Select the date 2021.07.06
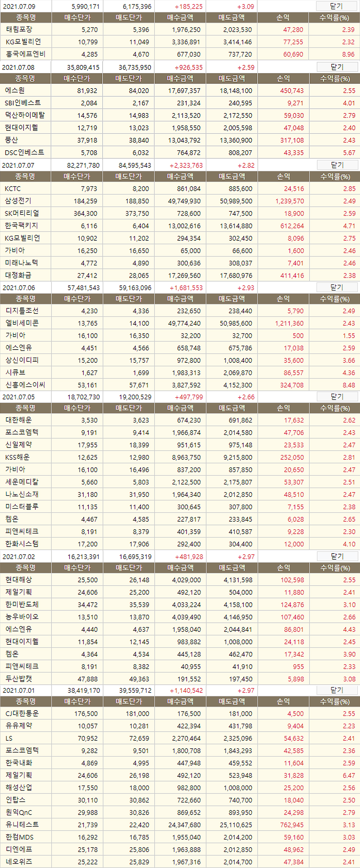This screenshot has height=868, width=360. (19, 287)
